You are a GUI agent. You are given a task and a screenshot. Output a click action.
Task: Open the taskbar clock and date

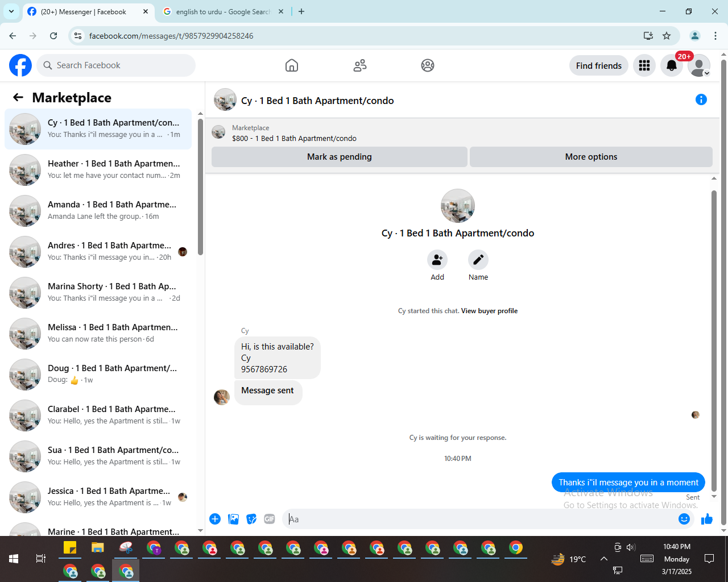tap(677, 559)
